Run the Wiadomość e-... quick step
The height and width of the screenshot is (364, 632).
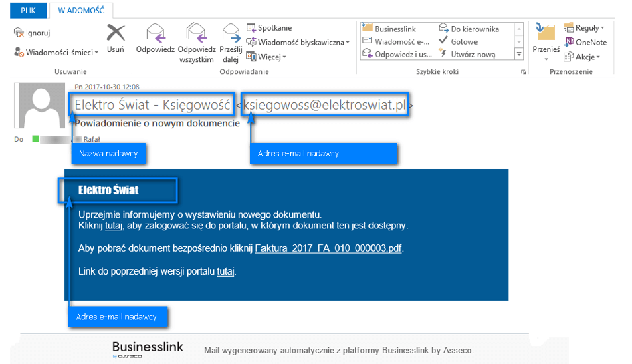pos(397,41)
